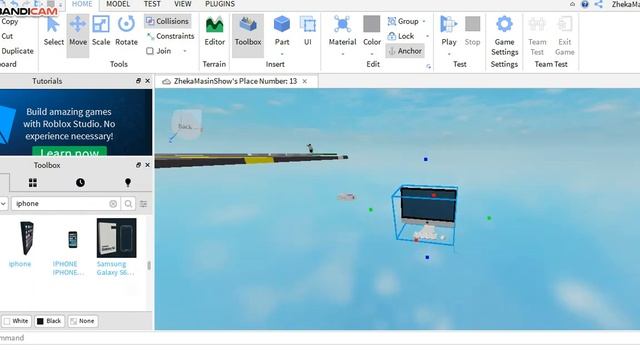Switch to the MODEL ribbon tab
Screen dimensions: 640x360
[x=118, y=4]
